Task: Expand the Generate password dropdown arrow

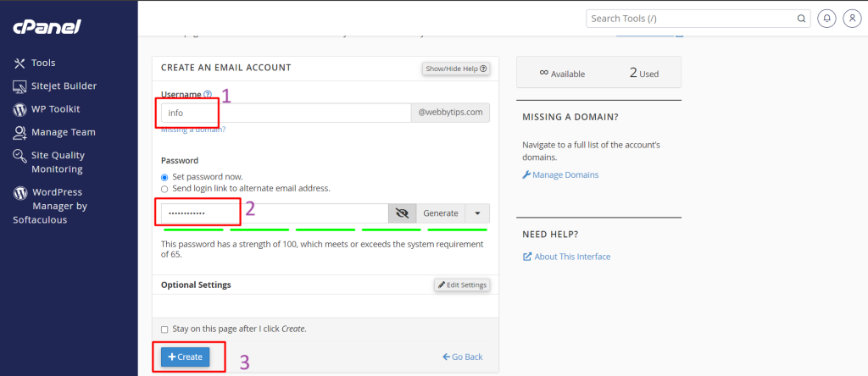Action: pos(477,213)
